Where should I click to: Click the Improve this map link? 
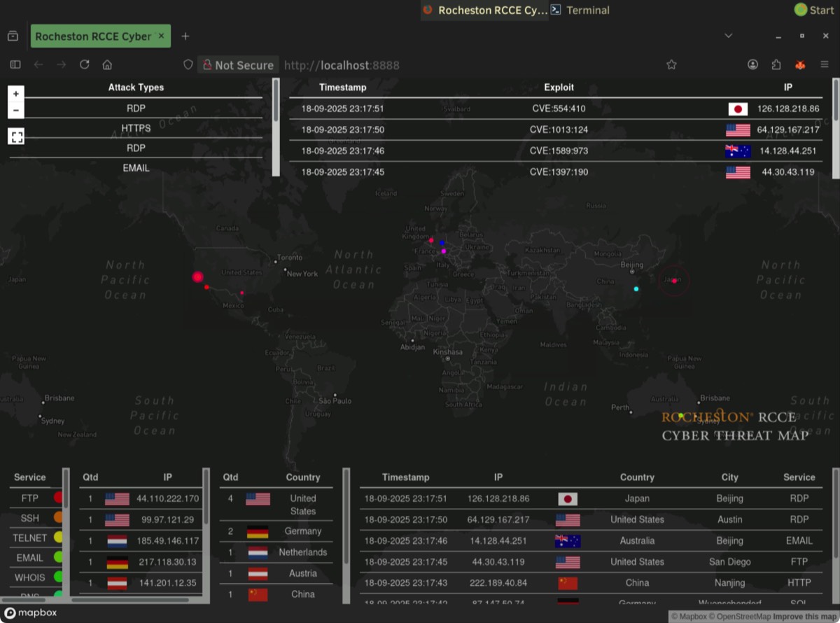pos(804,617)
